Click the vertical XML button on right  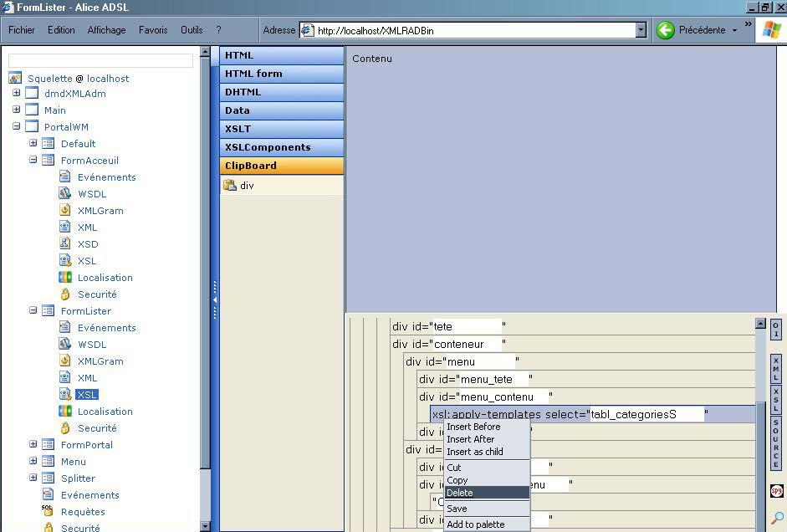[x=775, y=368]
